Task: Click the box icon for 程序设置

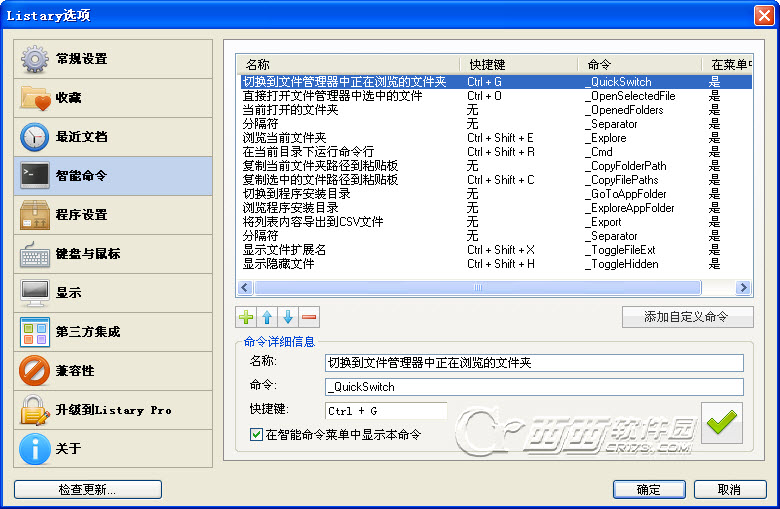Action: [35, 214]
